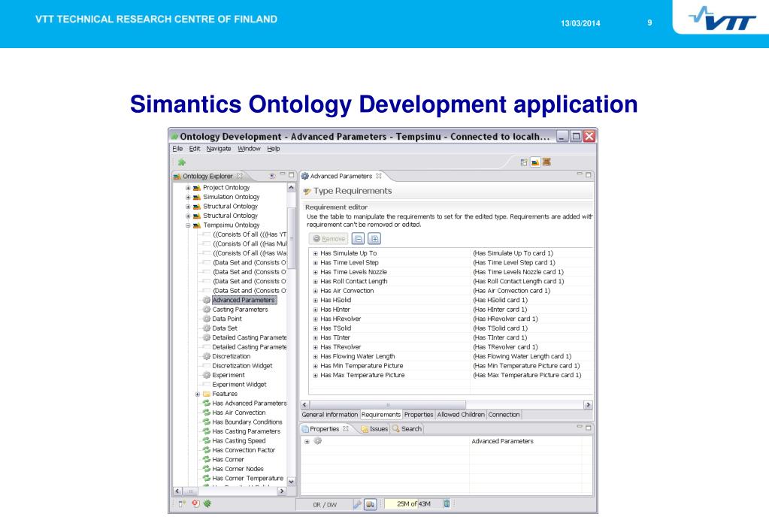
Task: Click the green puzzle-piece icon in the main toolbar
Action: [182, 162]
